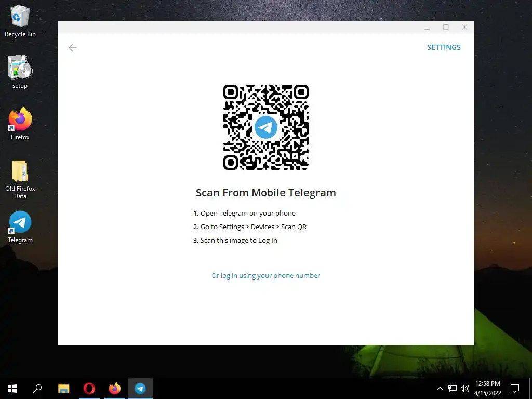Select the Old Firefox Data folder
The height and width of the screenshot is (399, 532).
pyautogui.click(x=20, y=179)
